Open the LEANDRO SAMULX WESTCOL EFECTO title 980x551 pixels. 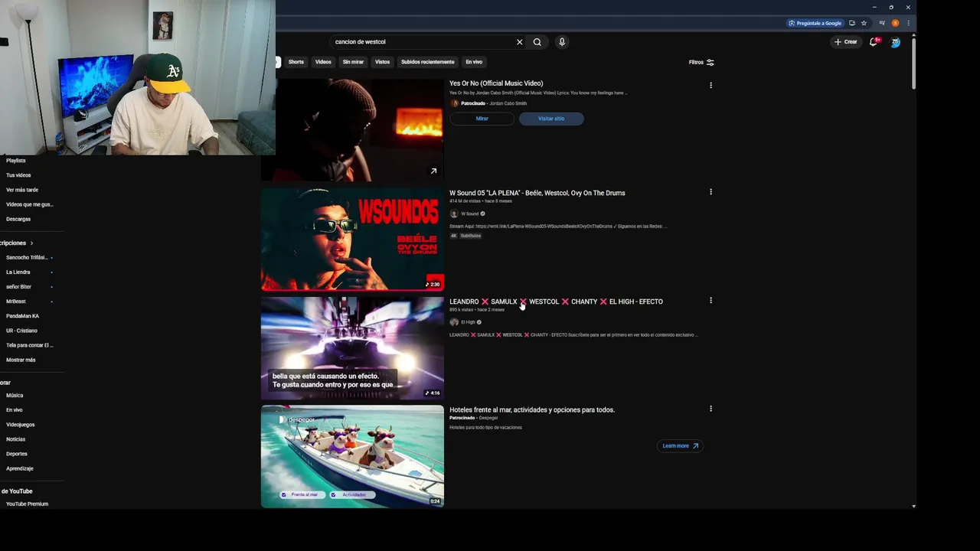[x=556, y=302]
